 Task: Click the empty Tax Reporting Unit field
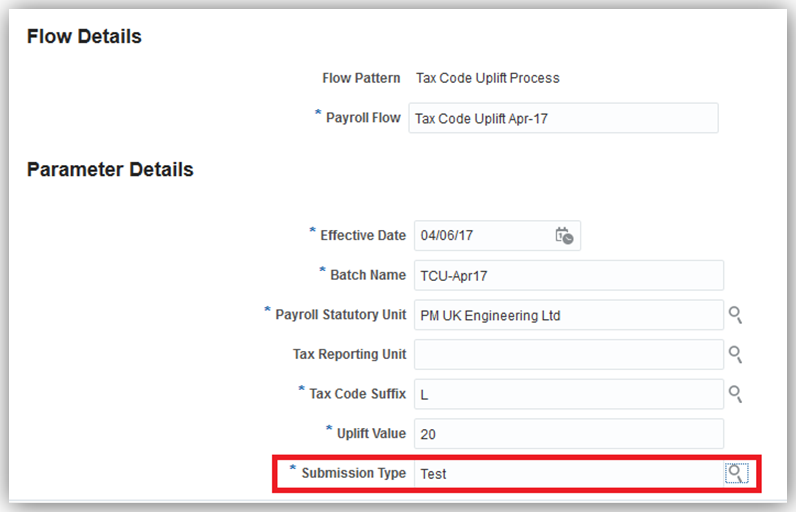tap(567, 354)
